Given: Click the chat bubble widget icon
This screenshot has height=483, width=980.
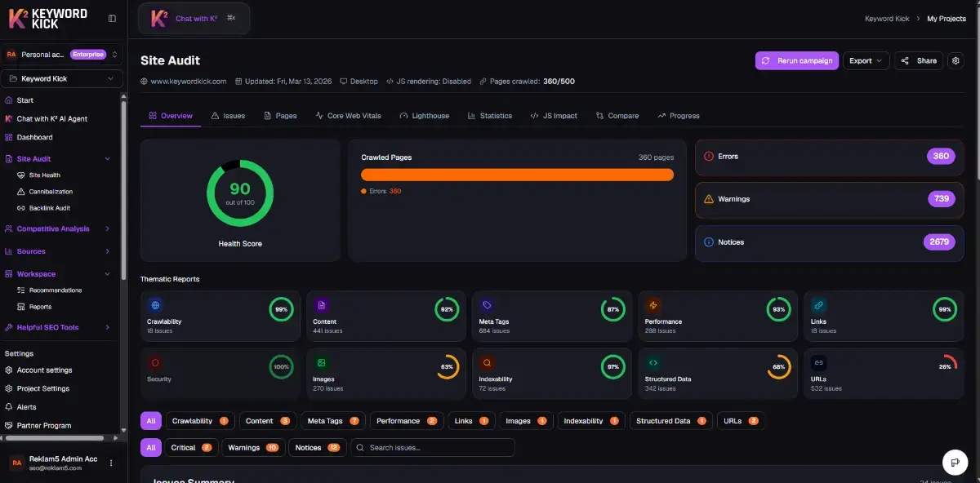Looking at the screenshot, I should (954, 462).
